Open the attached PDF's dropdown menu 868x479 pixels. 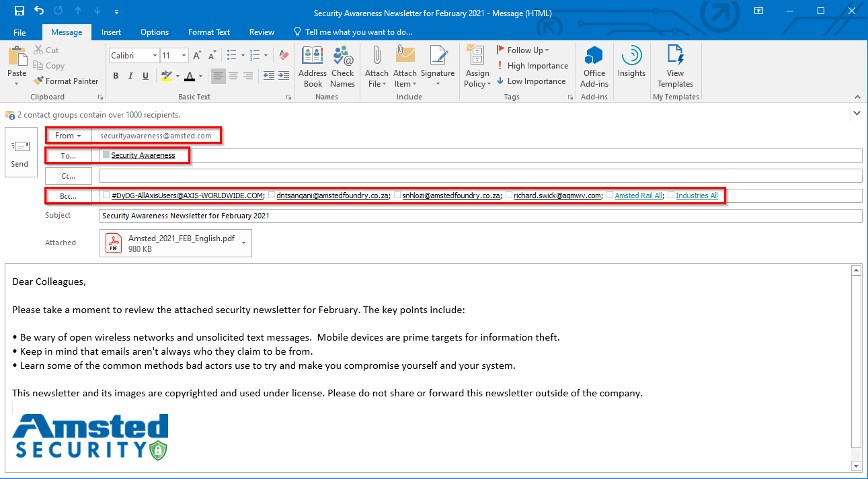coord(245,243)
